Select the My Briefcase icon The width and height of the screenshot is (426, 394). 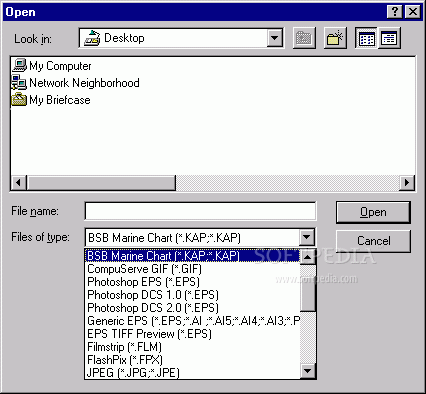[x=19, y=99]
